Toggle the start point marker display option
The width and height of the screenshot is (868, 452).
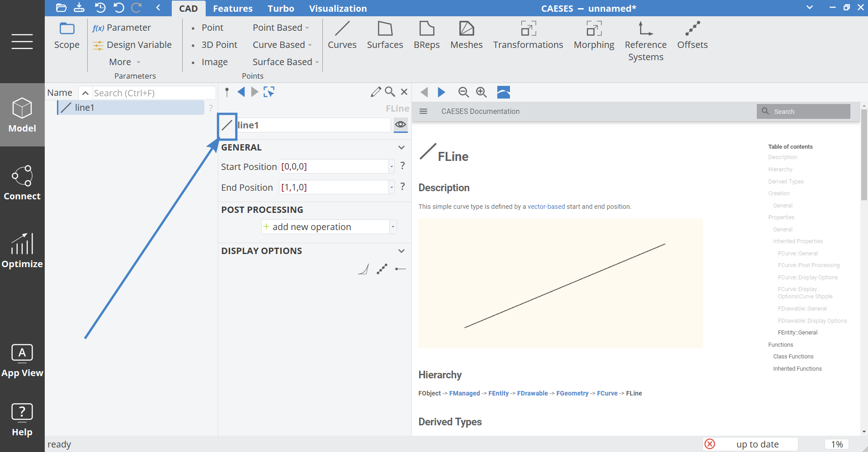click(x=400, y=269)
